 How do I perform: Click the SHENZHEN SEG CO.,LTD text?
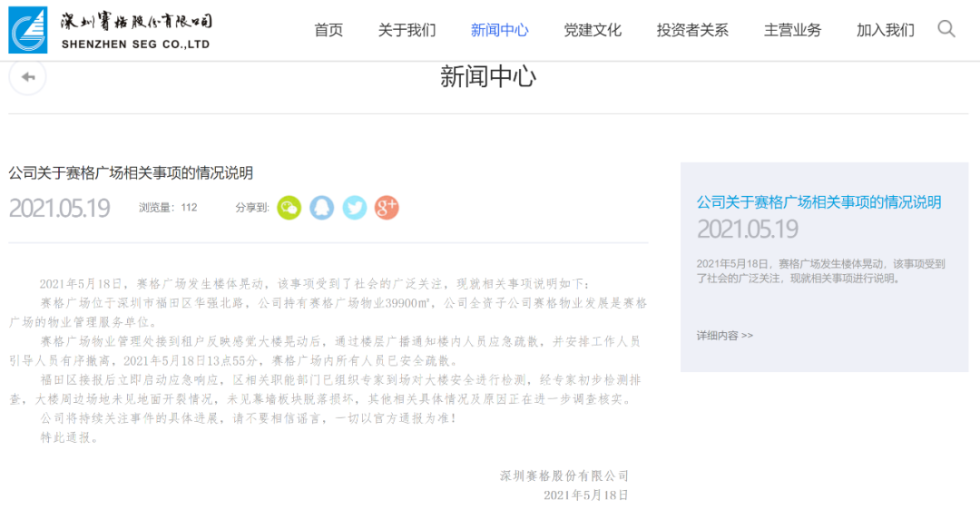point(135,44)
